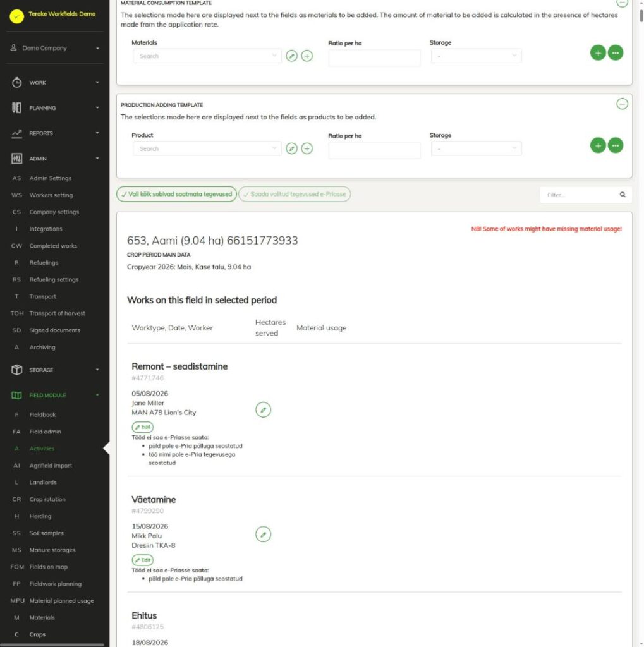Viewport: 644px width, 647px height.
Task: Click Edit button under Remont – seadistamine
Action: click(142, 427)
